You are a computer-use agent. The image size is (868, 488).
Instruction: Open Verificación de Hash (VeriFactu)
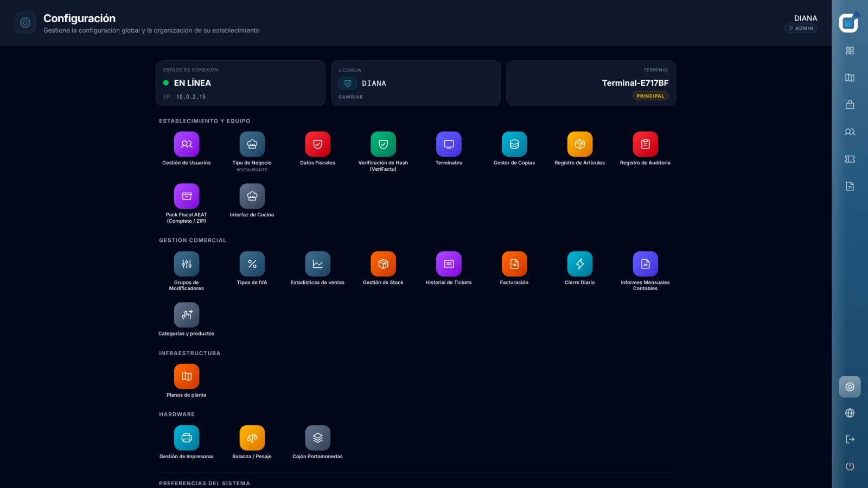[383, 144]
